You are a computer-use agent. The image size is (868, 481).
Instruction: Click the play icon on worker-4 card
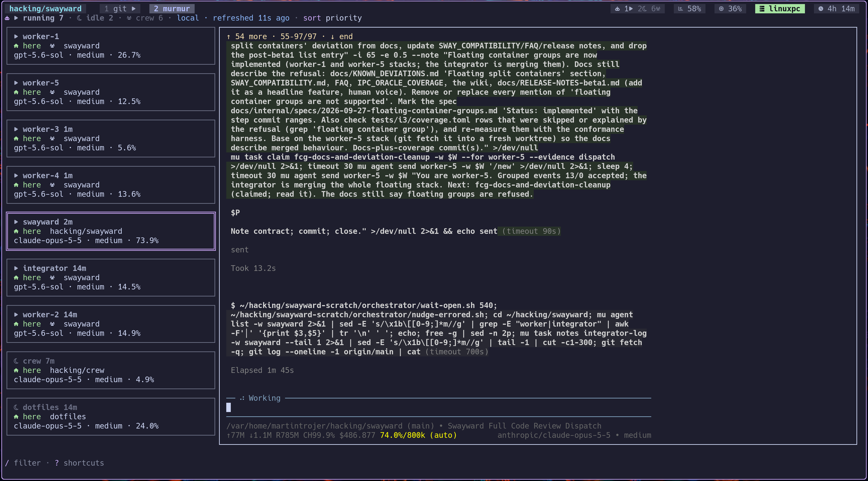tap(16, 176)
